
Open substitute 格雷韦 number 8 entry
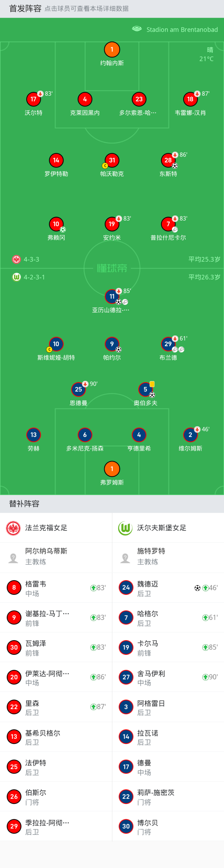coord(56,588)
